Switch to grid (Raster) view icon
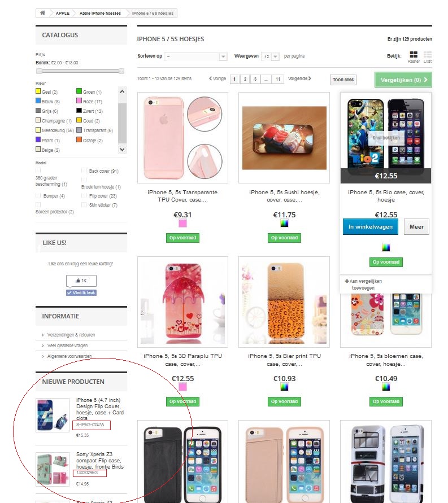The height and width of the screenshot is (503, 448). [x=414, y=54]
